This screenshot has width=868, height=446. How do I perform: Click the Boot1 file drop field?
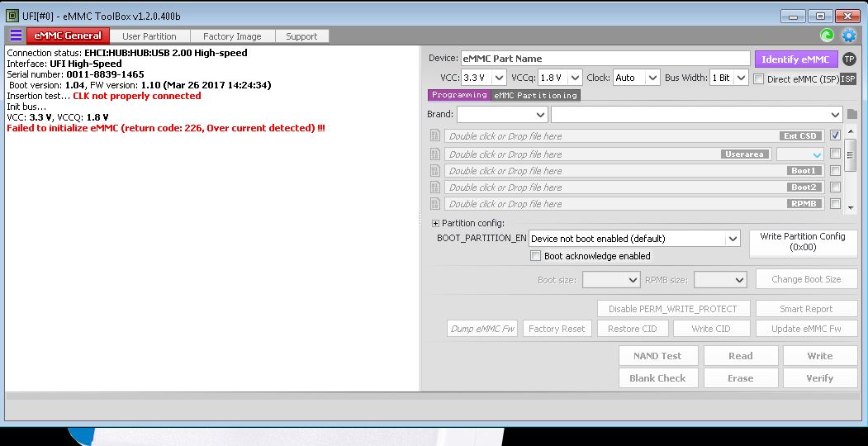coord(634,170)
